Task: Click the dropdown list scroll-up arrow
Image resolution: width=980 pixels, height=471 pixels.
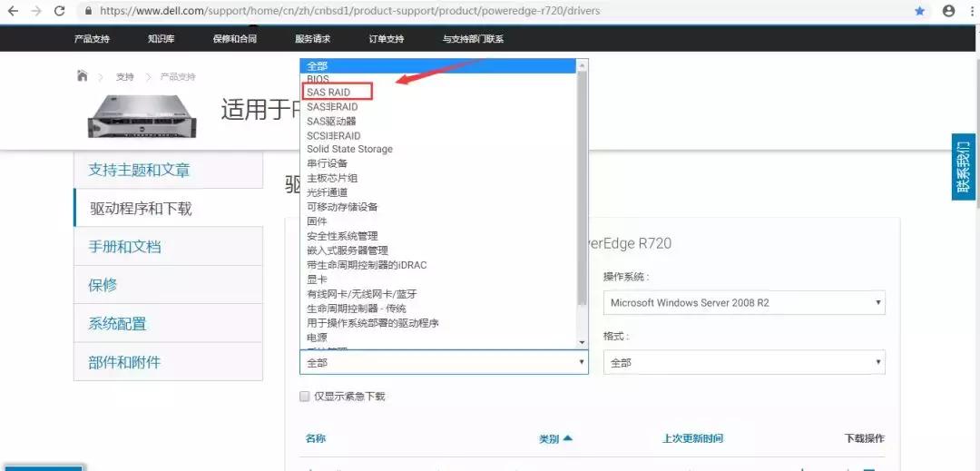Action: coord(582,64)
